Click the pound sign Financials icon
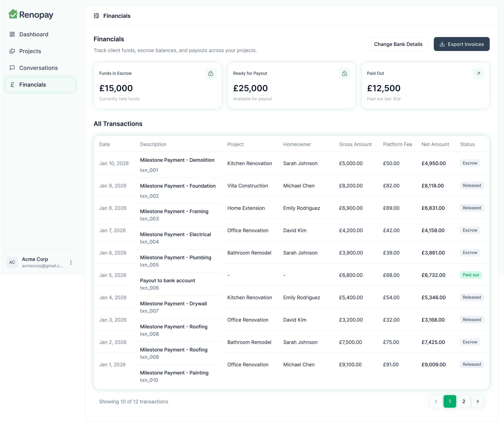The height and width of the screenshot is (422, 504). point(12,85)
